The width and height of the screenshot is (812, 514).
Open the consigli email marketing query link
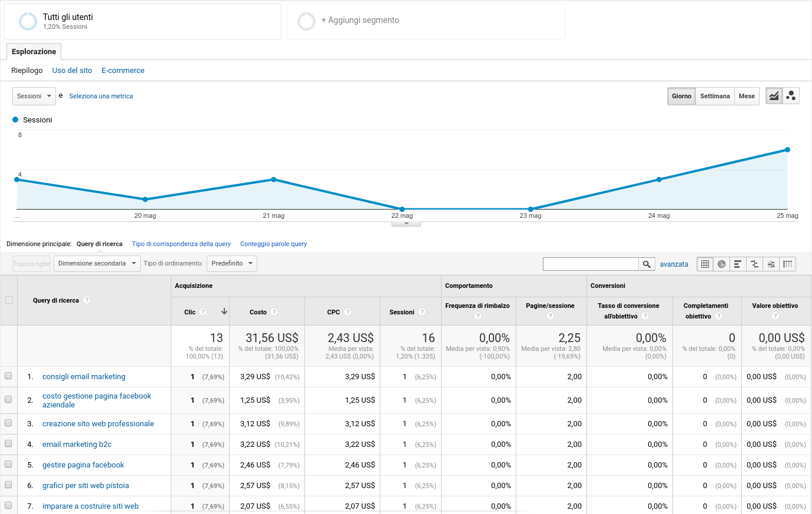click(x=84, y=377)
